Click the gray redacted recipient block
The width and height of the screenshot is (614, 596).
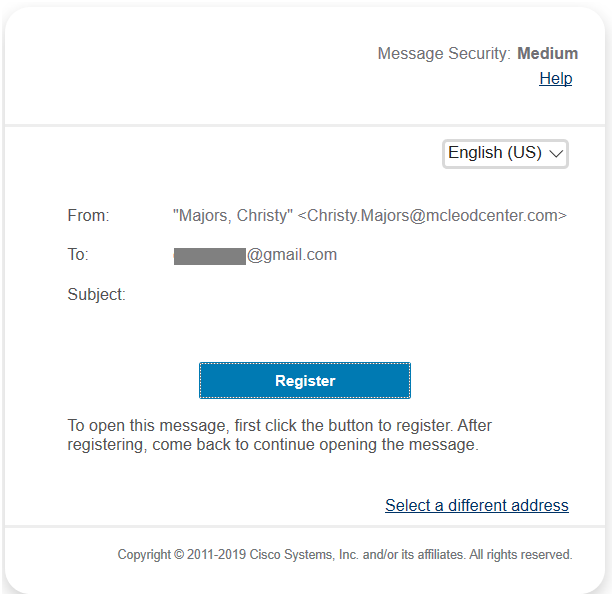click(x=209, y=256)
